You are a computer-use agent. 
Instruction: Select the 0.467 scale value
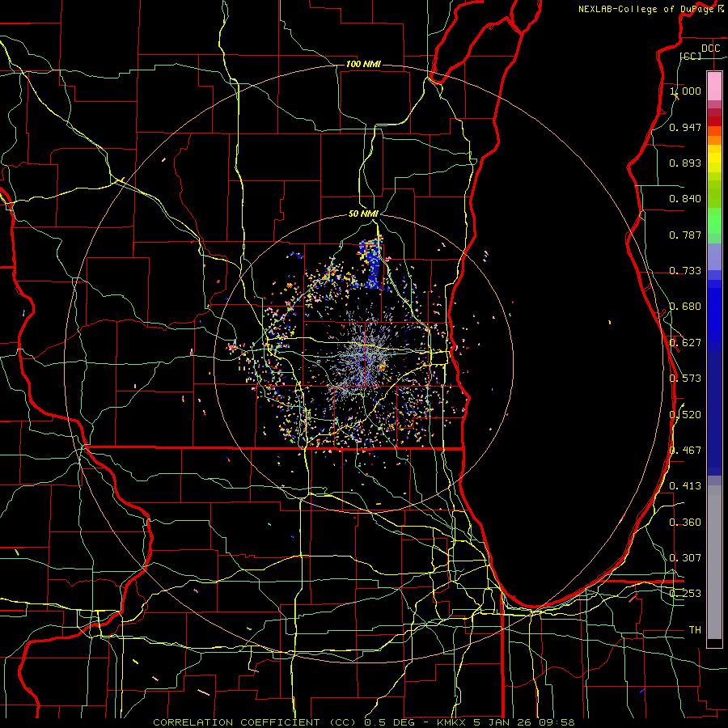685,451
